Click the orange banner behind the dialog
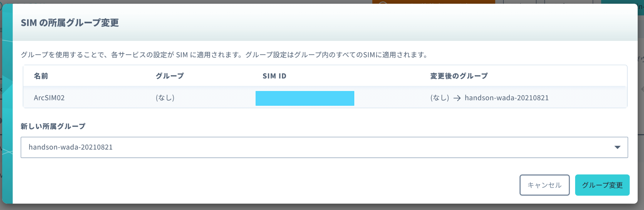 click(x=434, y=2)
